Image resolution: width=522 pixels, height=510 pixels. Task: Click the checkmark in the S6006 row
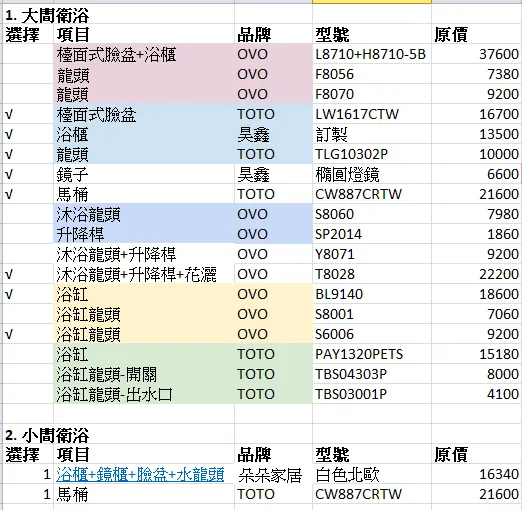tap(9, 335)
